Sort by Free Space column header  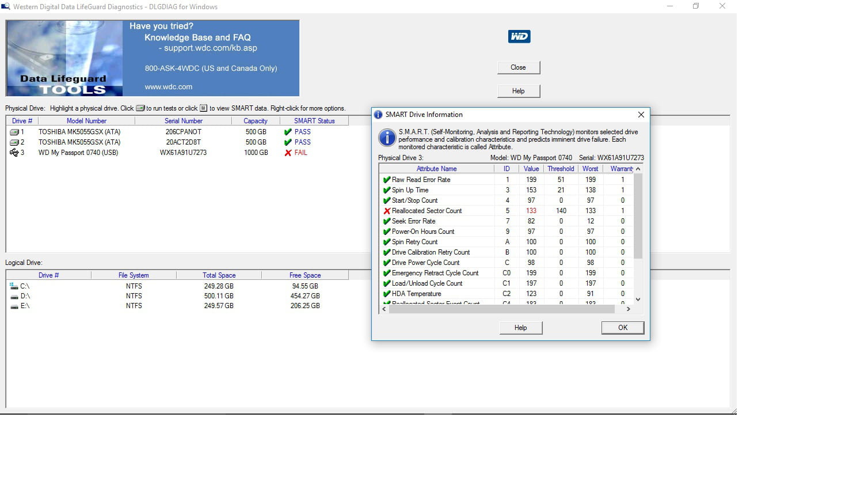tap(305, 275)
